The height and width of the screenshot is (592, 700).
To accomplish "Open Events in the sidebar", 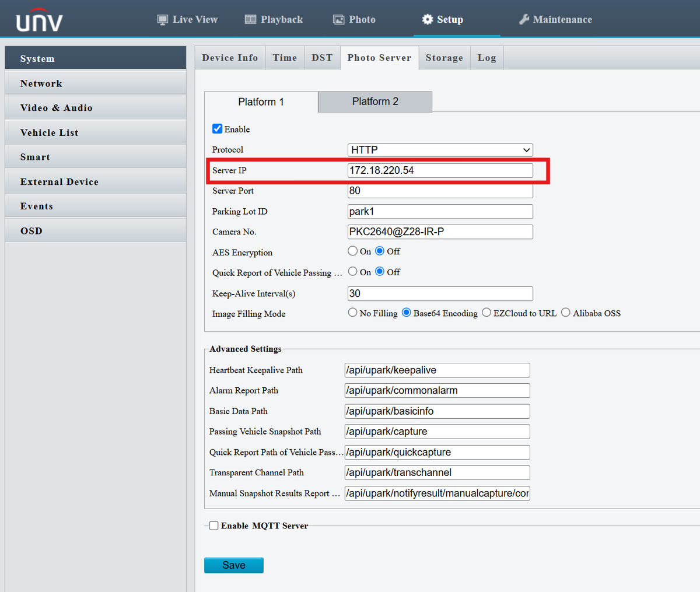I will [96, 206].
